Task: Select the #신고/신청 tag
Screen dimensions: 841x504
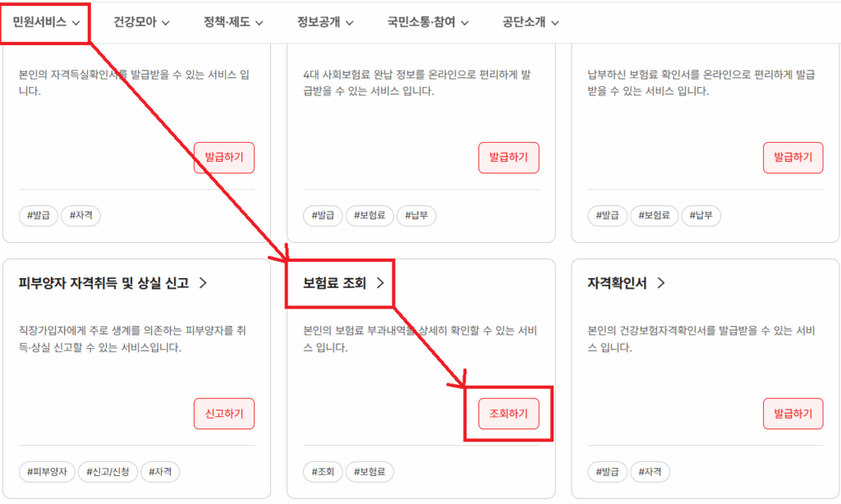Action: (x=108, y=472)
